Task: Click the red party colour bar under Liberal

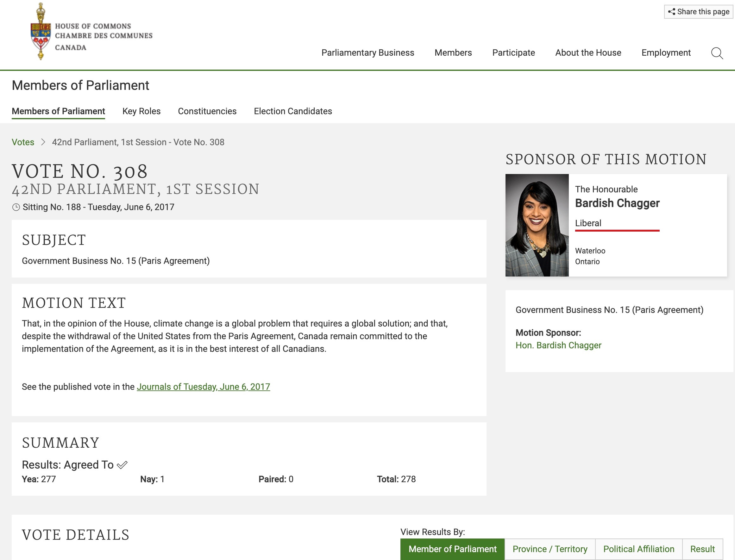Action: (x=617, y=230)
